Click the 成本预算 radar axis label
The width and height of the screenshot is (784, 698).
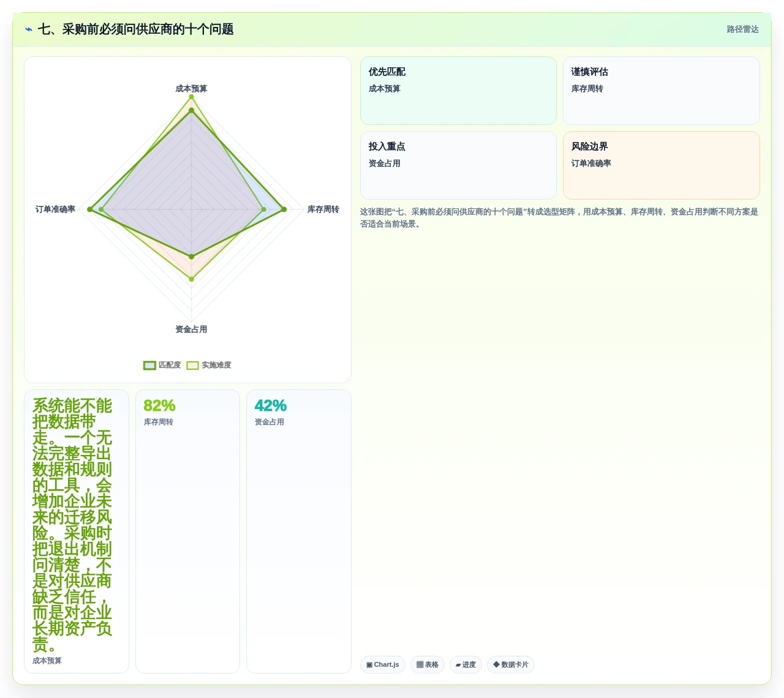coord(191,89)
